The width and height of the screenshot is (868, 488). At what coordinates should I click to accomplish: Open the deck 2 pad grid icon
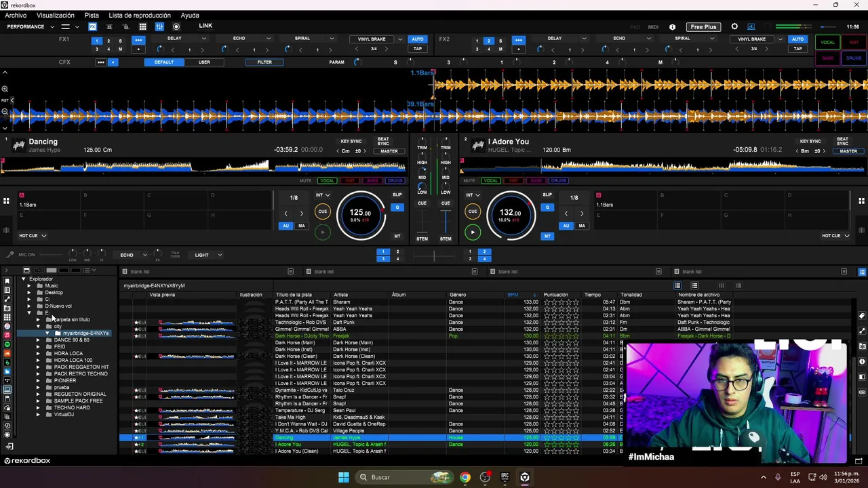[x=861, y=201]
